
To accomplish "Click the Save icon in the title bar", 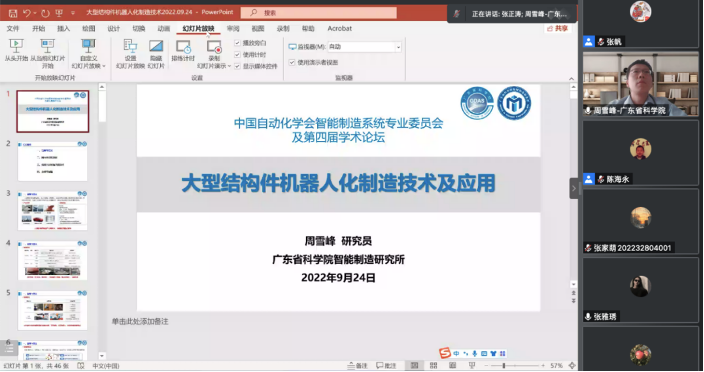I will (x=13, y=13).
